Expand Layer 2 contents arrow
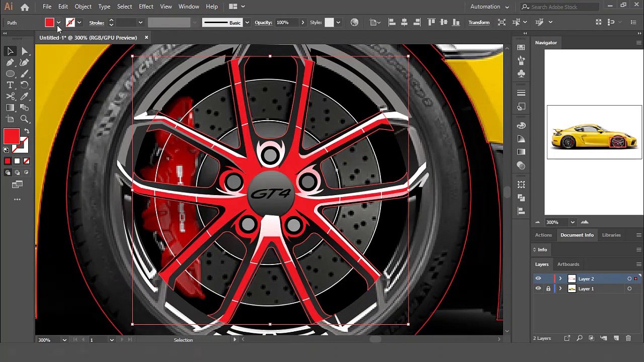The image size is (644, 362). click(560, 279)
